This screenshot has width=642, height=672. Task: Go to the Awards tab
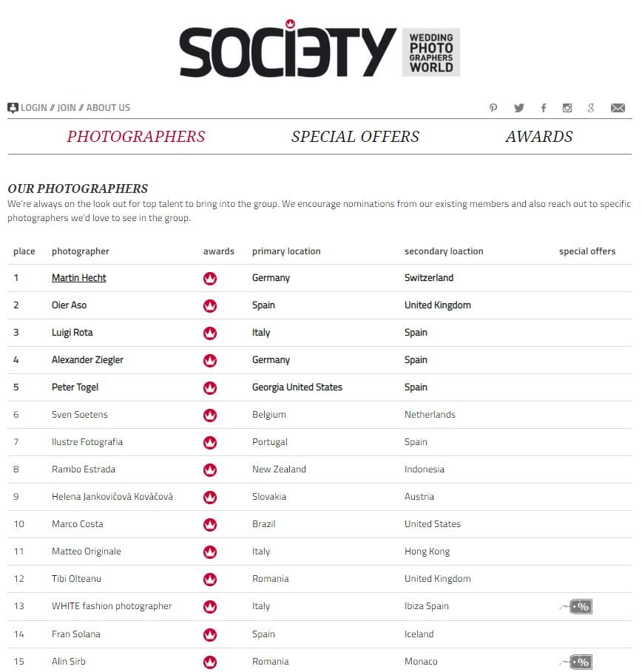coord(538,137)
